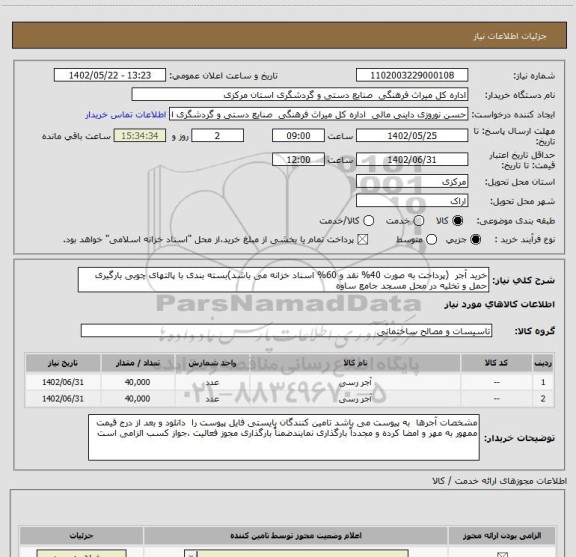Click the need number field 1102003229000108
Image resolution: width=576 pixels, height=557 pixels.
pos(412,75)
